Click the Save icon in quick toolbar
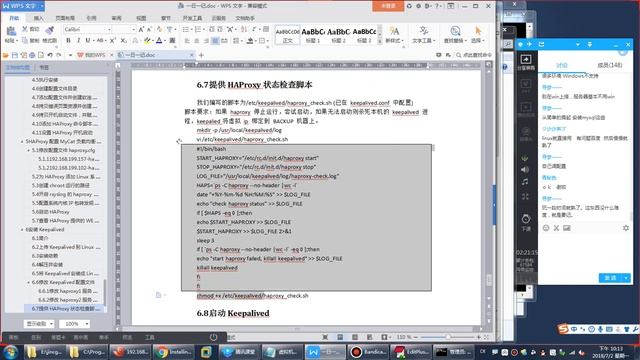The width and height of the screenshot is (640, 360). 15,55
